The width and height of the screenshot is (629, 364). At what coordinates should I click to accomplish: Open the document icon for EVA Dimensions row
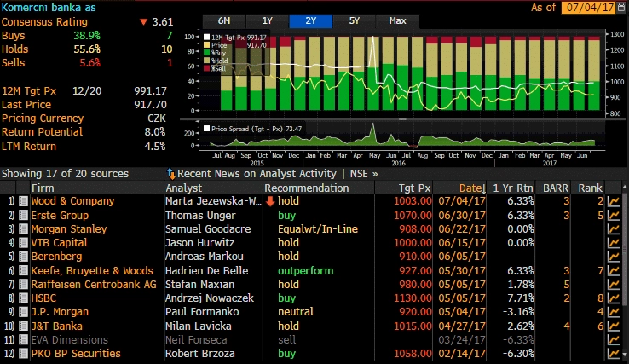[x=23, y=339]
